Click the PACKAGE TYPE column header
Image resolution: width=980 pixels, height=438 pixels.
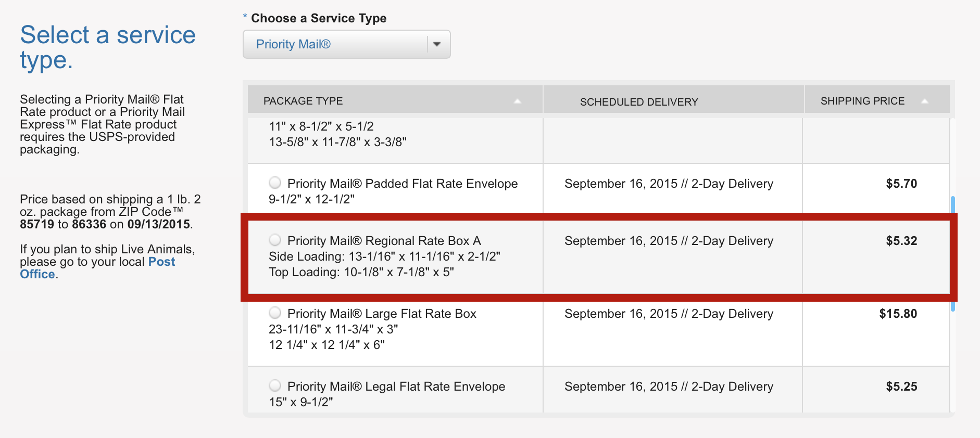[x=395, y=99]
